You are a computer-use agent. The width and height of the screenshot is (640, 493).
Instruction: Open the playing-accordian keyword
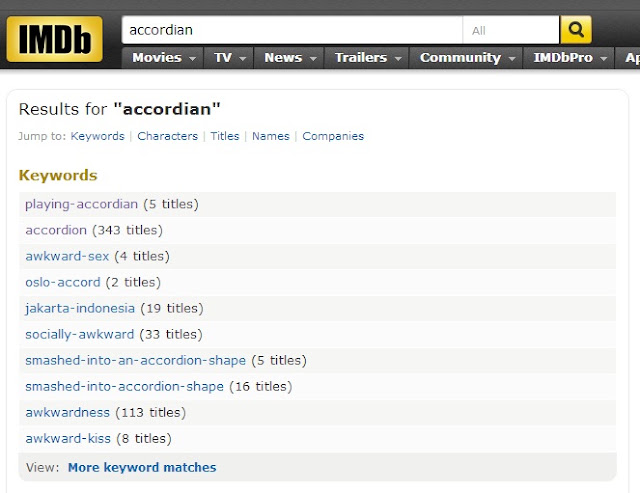82,204
